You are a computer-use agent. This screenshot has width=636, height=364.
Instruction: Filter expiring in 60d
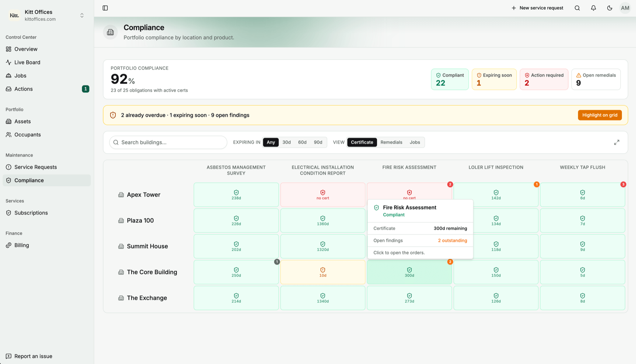pyautogui.click(x=302, y=142)
